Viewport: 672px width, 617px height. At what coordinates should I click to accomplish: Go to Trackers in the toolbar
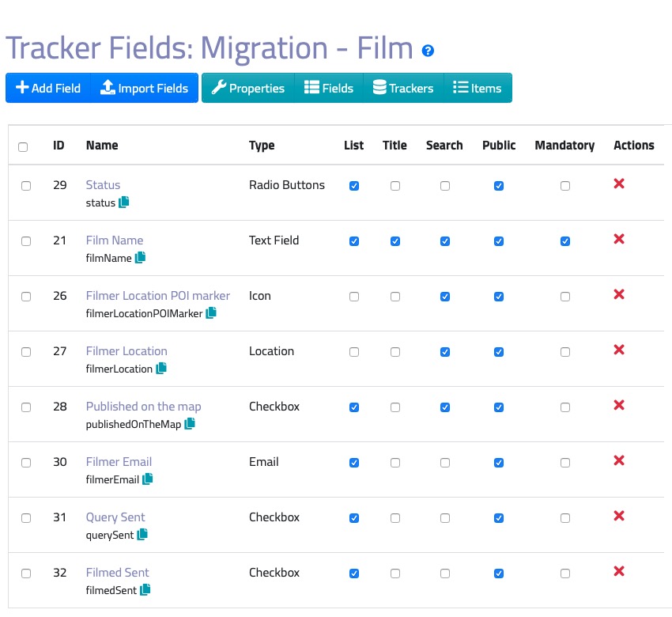coord(403,89)
